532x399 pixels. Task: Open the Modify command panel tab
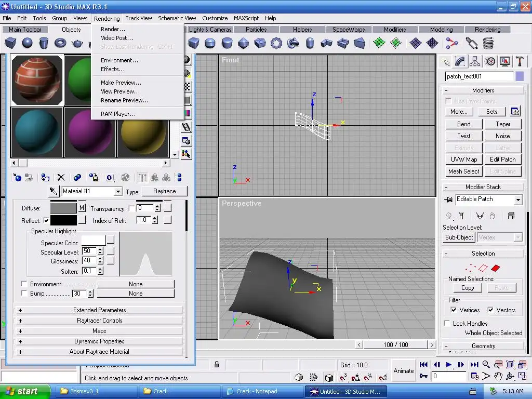(460, 61)
